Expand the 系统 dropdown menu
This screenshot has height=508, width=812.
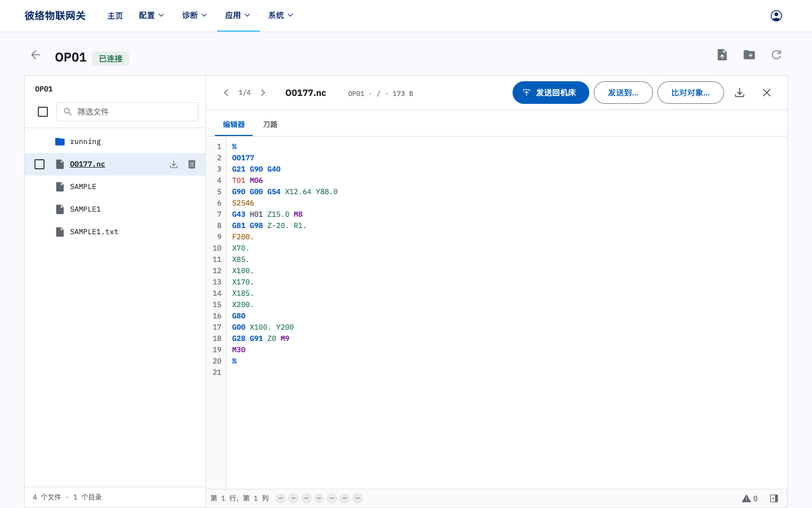tap(281, 16)
